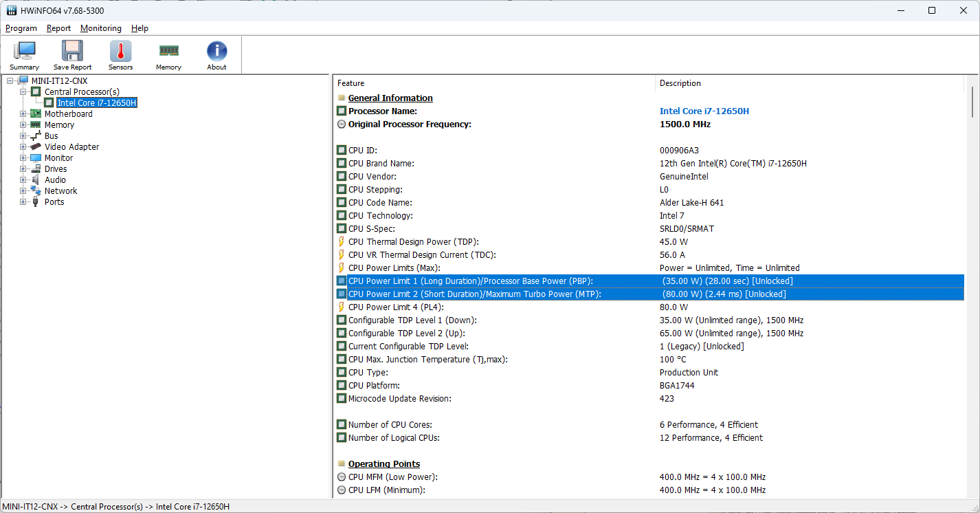Open the Monitoring menu
This screenshot has width=980, height=513.
point(101,28)
